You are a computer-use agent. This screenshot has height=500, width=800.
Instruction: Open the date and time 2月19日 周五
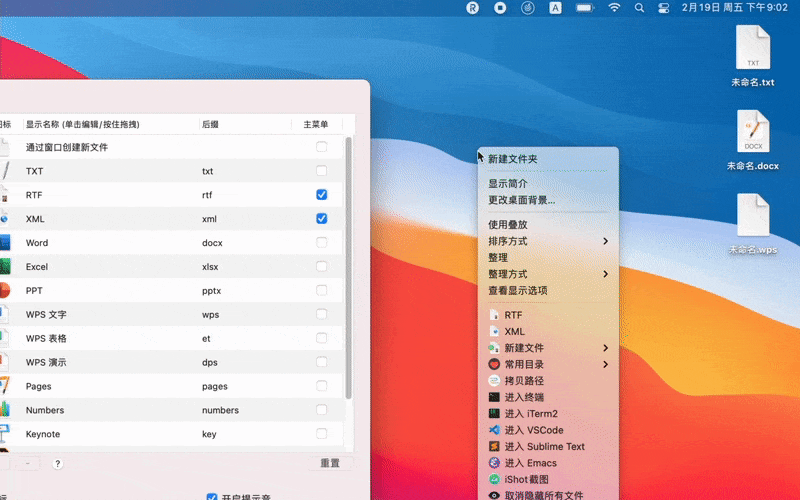[x=735, y=8]
